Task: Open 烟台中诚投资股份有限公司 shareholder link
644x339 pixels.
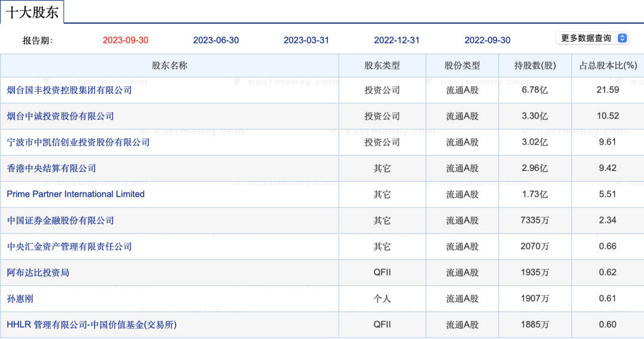Action: [x=60, y=116]
